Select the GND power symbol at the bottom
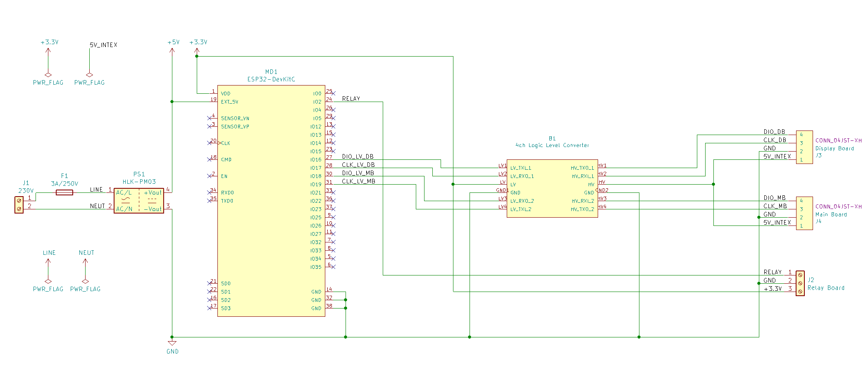Image resolution: width=868 pixels, height=375 pixels. [172, 343]
